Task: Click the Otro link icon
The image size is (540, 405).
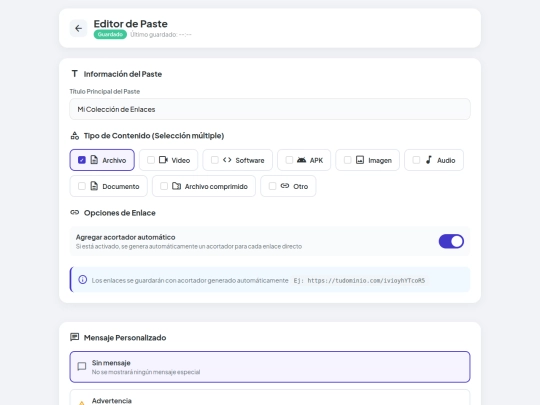Action: tap(285, 186)
